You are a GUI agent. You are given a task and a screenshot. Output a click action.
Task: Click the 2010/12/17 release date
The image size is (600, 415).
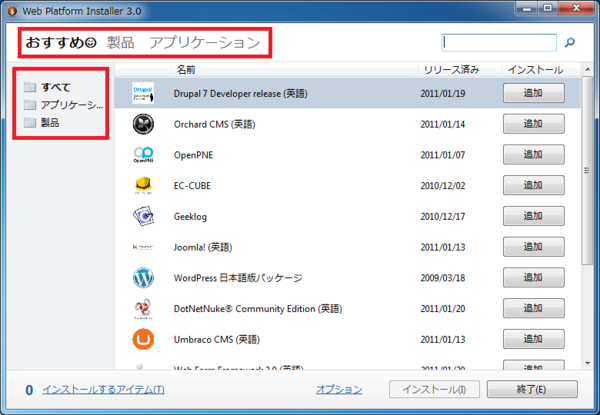tap(443, 216)
